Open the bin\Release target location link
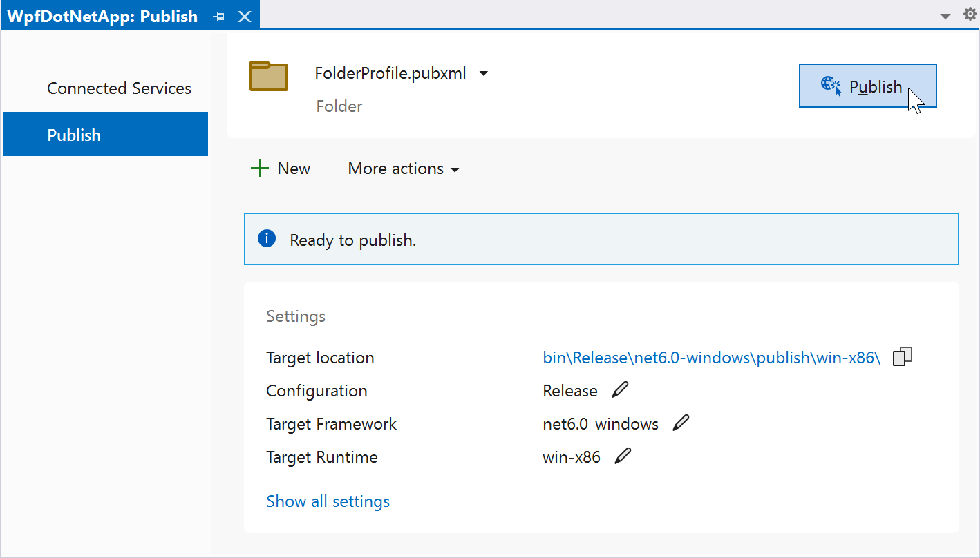The width and height of the screenshot is (980, 558). click(x=711, y=358)
